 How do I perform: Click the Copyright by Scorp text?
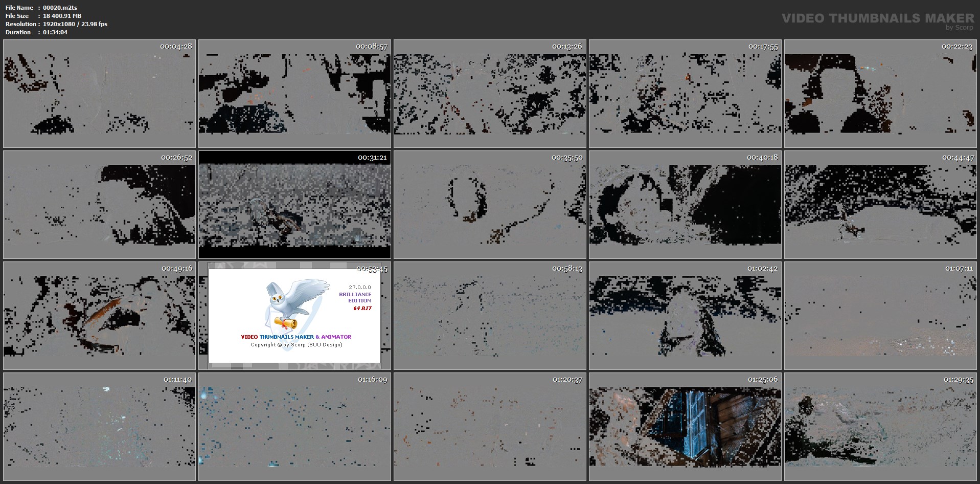tap(296, 345)
